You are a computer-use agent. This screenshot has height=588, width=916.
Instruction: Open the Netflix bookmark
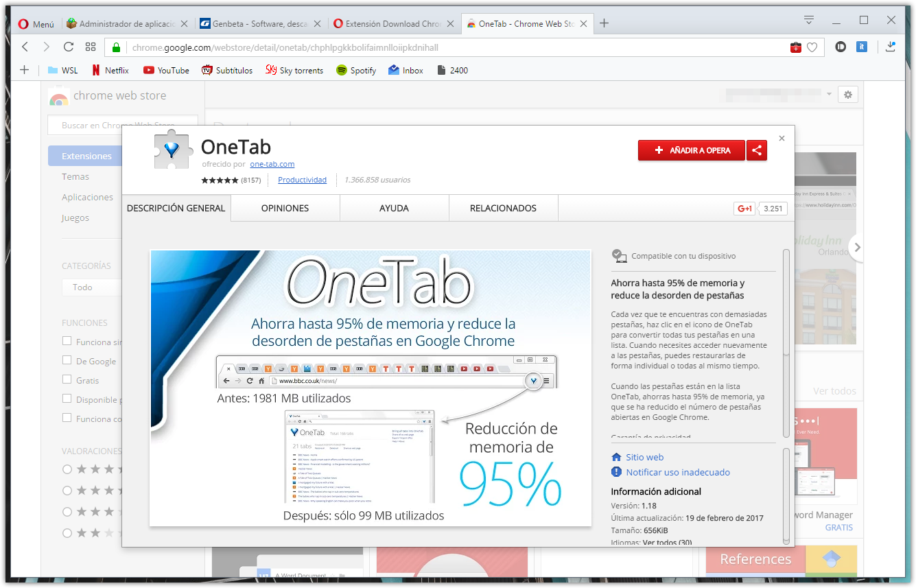tap(110, 70)
